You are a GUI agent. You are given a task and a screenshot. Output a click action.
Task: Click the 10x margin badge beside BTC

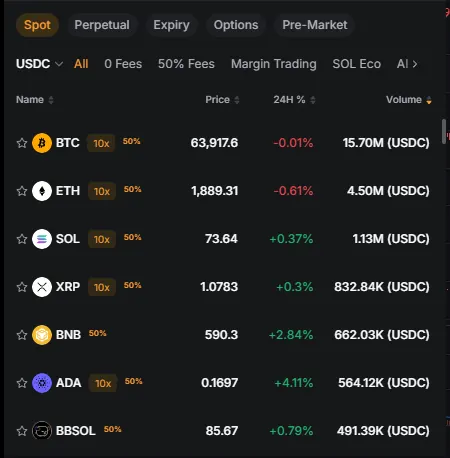point(101,143)
